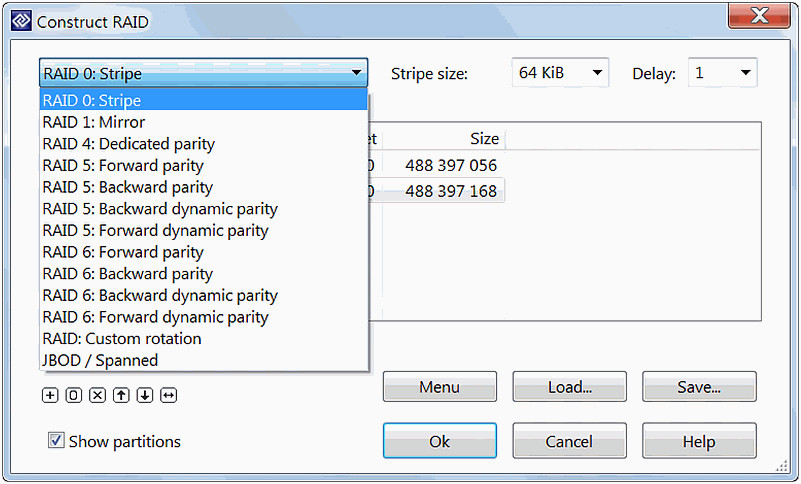Toggle the Show partitions checkbox
Viewport: 801px width, 484px height.
[56, 440]
